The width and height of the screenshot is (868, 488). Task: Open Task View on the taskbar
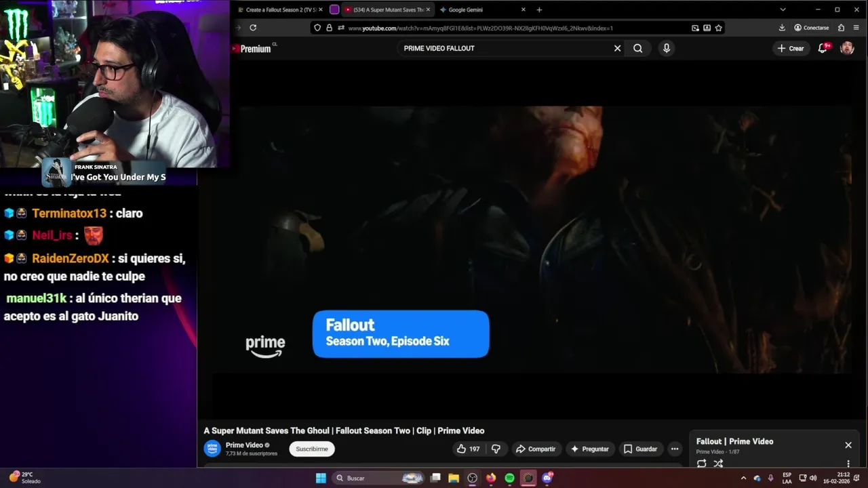point(436,478)
